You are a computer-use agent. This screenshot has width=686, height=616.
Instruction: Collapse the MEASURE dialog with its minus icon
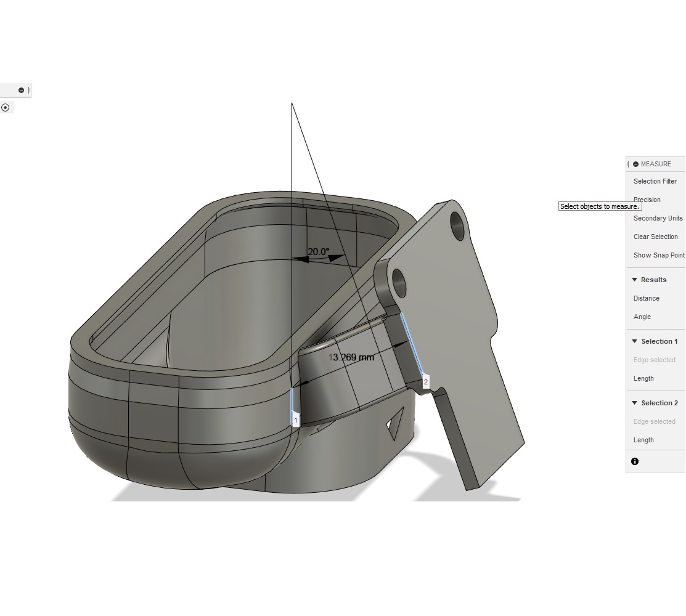click(635, 164)
